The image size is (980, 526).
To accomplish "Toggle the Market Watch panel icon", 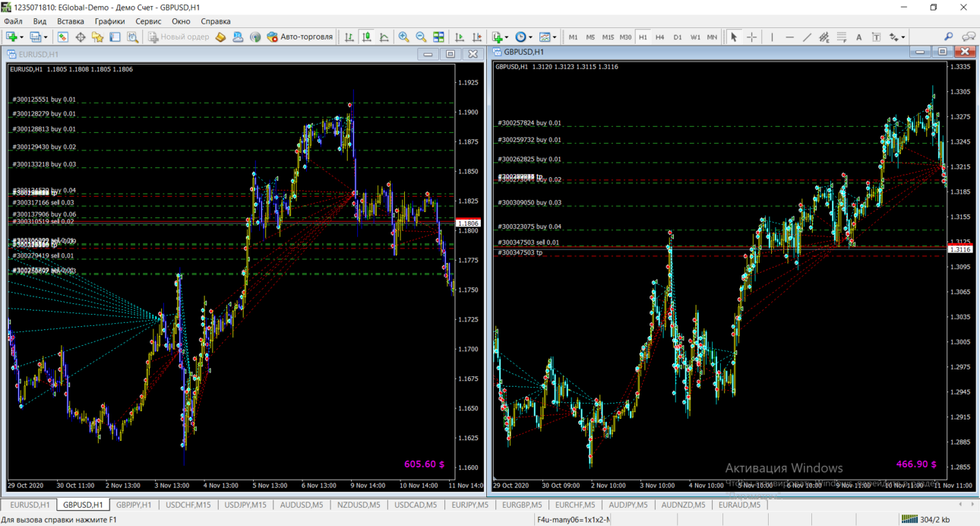I will tap(63, 36).
